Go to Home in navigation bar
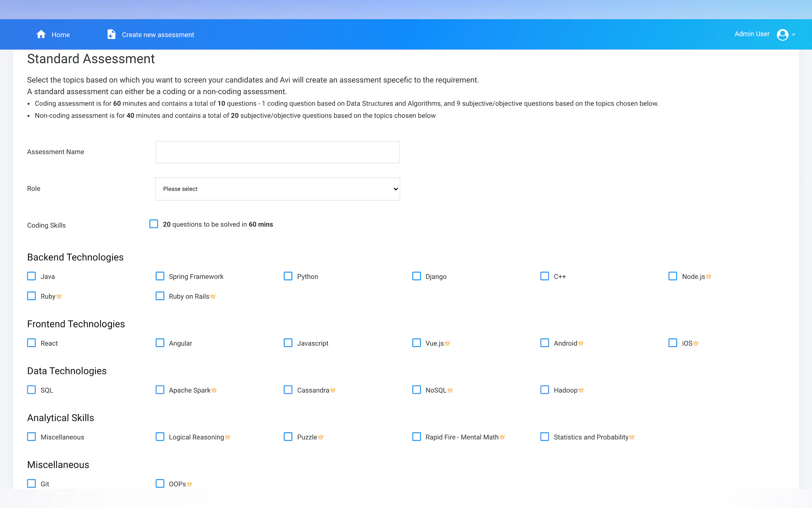The image size is (812, 508). coord(60,35)
